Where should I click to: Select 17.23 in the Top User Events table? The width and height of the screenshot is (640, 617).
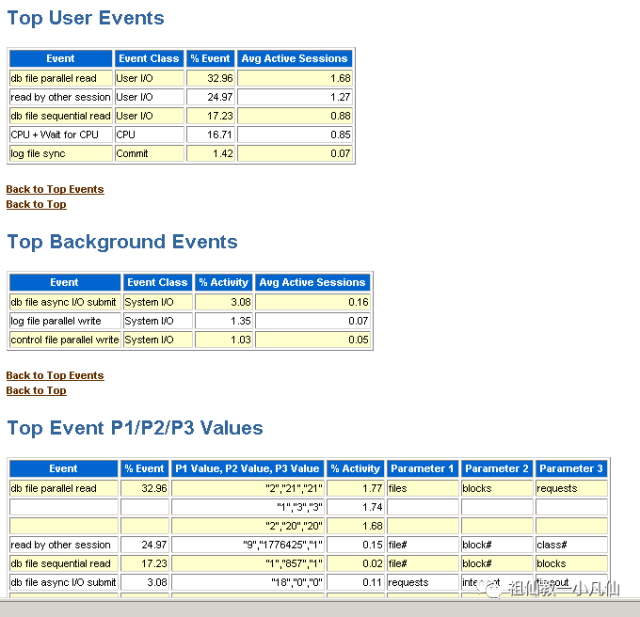pyautogui.click(x=211, y=116)
